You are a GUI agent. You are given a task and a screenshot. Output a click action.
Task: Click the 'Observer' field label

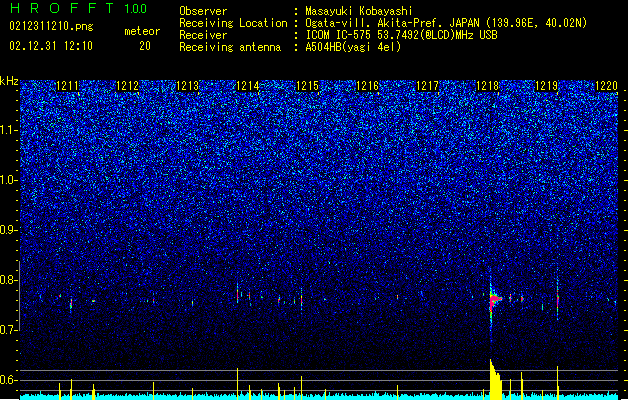click(x=203, y=11)
